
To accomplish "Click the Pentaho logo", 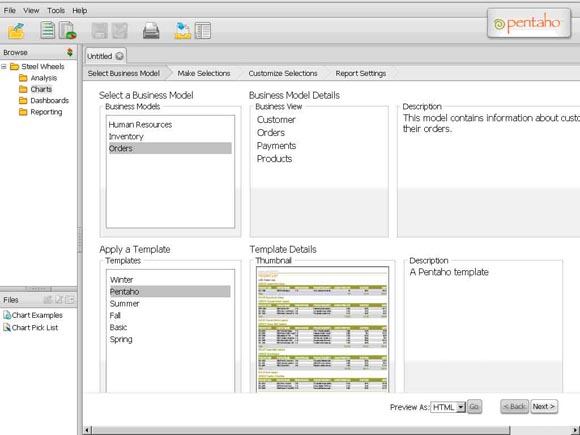I will click(529, 23).
